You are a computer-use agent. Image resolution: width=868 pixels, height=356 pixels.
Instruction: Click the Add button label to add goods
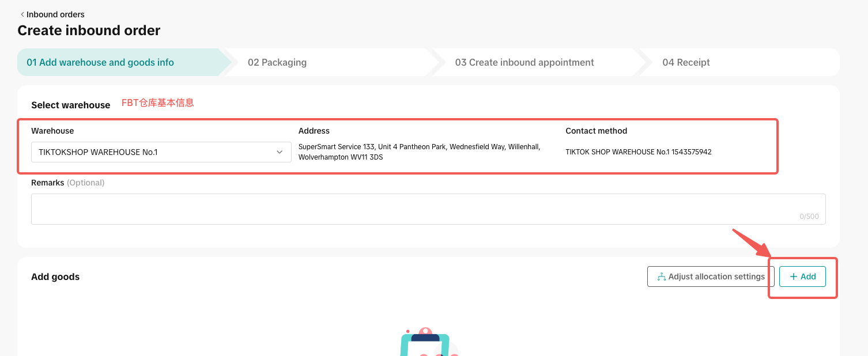click(x=808, y=277)
